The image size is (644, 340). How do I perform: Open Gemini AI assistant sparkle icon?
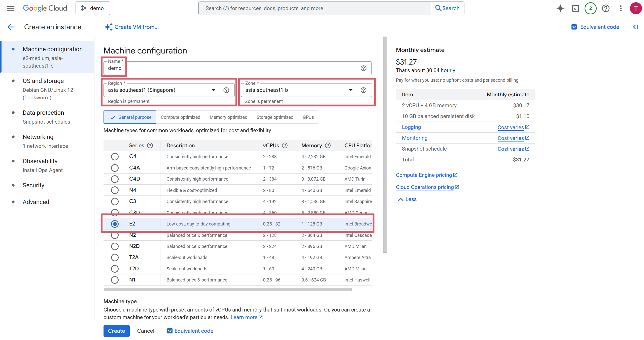point(560,8)
